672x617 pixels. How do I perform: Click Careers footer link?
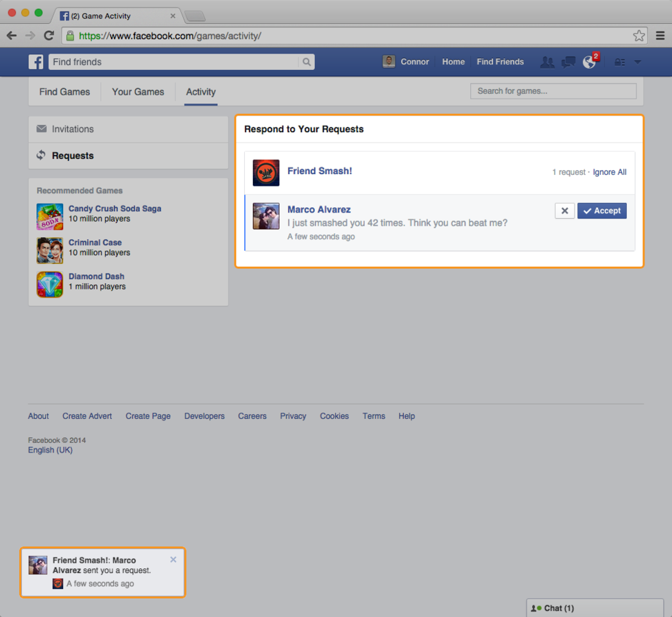click(252, 416)
